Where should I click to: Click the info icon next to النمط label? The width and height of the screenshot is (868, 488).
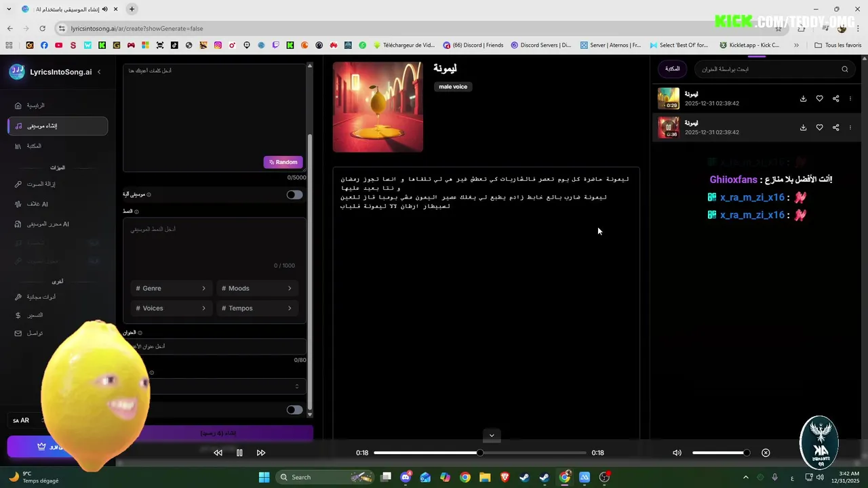[x=136, y=211]
